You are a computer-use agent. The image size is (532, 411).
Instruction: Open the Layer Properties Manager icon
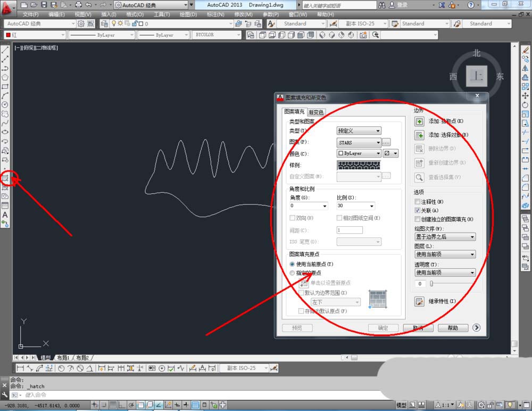[104, 23]
